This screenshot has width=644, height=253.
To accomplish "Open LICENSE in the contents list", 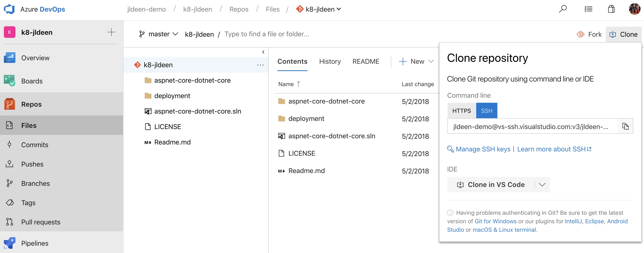I will tap(302, 153).
